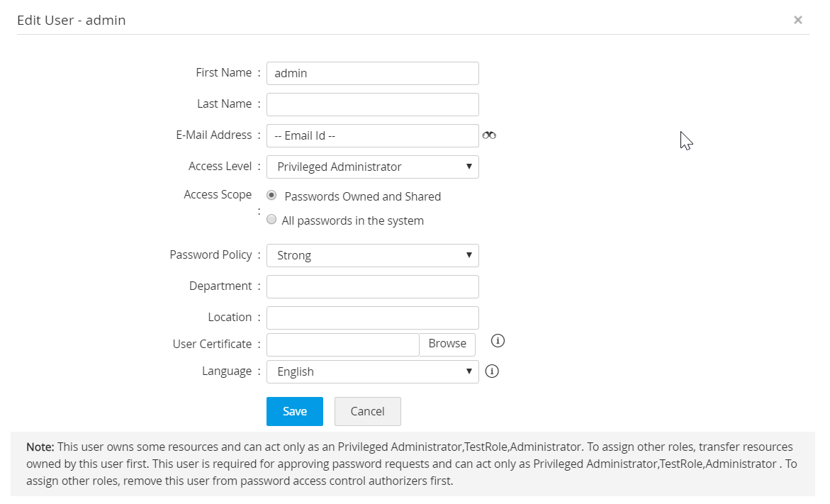This screenshot has width=830, height=504.
Task: Click the info icon next to User Certificate
Action: [498, 342]
